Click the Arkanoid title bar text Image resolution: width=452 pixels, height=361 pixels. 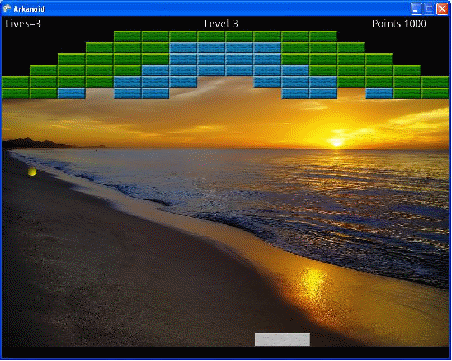(29, 9)
